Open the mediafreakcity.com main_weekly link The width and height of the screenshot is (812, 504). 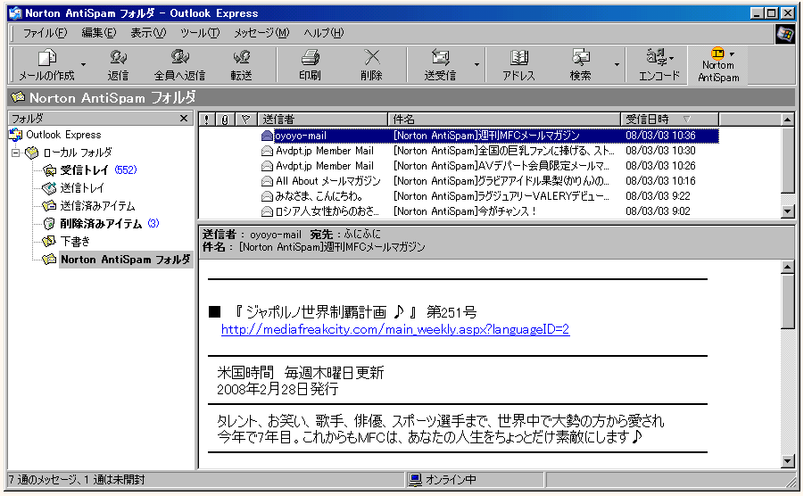click(395, 329)
